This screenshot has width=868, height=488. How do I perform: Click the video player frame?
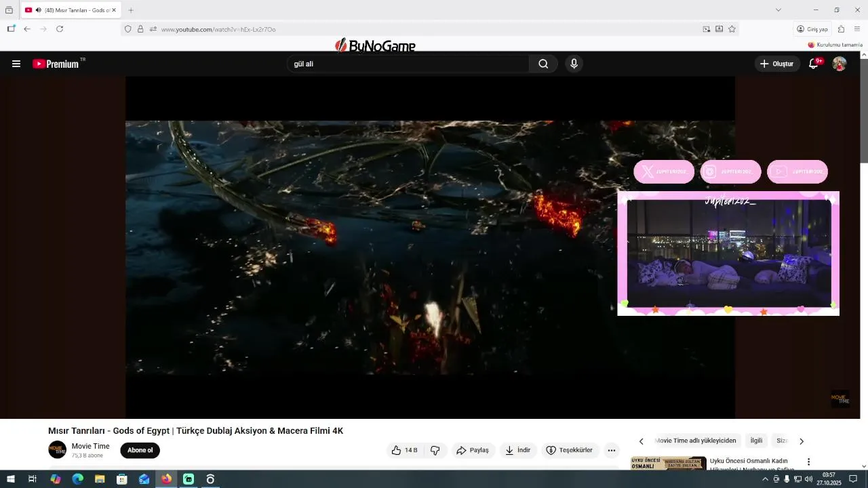(x=430, y=247)
